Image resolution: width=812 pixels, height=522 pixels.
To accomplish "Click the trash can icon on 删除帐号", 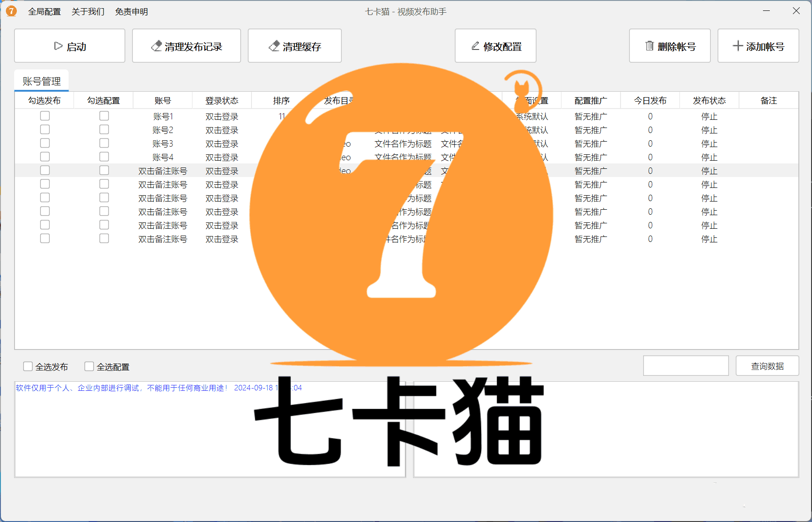I will pyautogui.click(x=650, y=46).
